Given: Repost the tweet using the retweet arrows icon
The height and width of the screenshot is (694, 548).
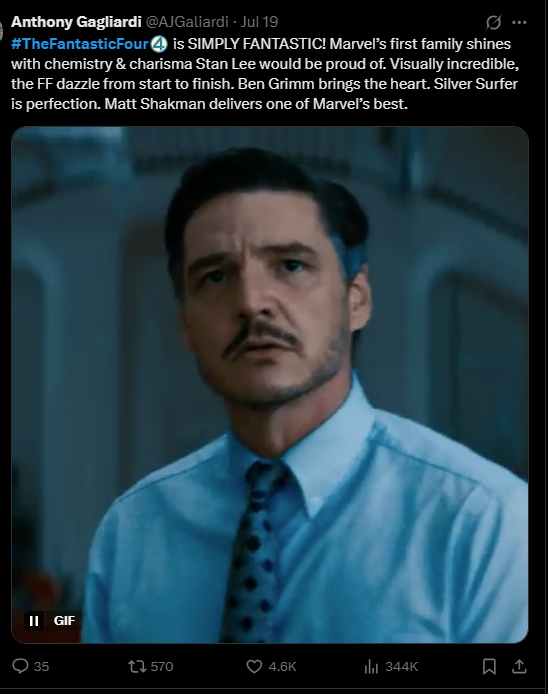Looking at the screenshot, I should (x=137, y=666).
